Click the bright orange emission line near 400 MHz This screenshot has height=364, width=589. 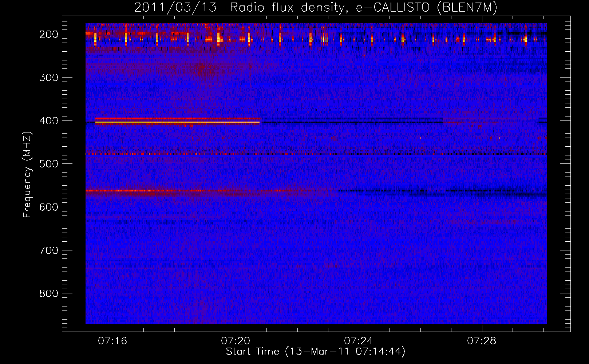(177, 123)
